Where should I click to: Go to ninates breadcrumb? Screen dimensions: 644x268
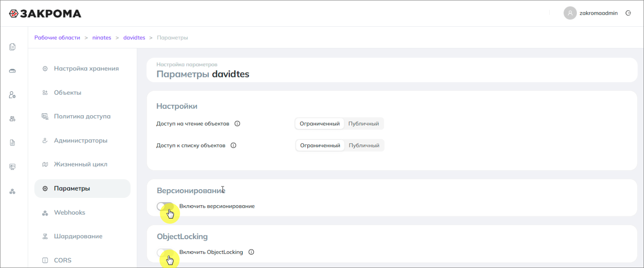[x=102, y=37]
